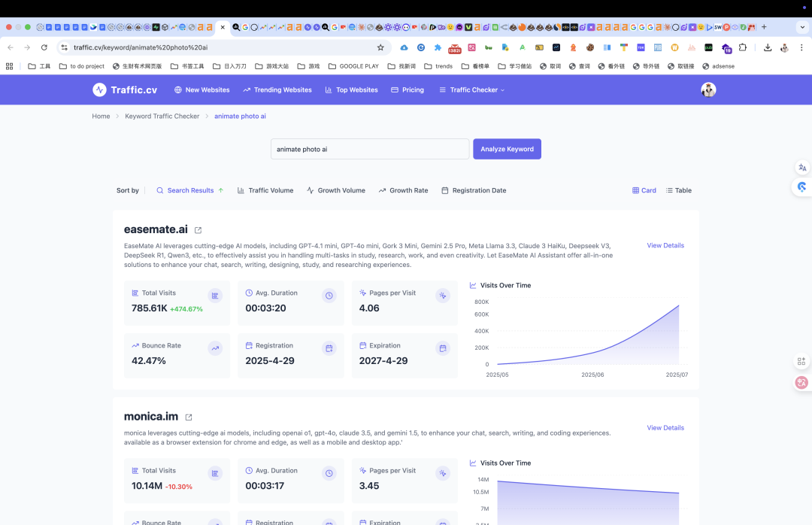
Task: Click the easemate.ai site title
Action: (156, 229)
